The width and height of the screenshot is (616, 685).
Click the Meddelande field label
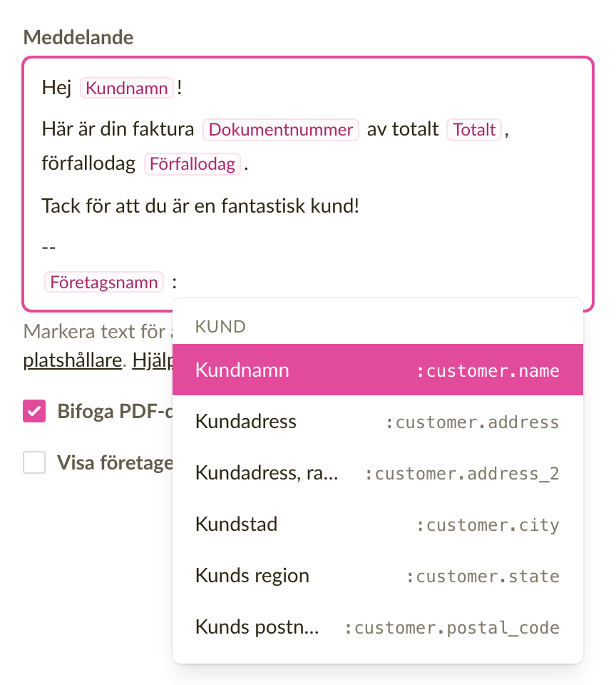click(78, 37)
